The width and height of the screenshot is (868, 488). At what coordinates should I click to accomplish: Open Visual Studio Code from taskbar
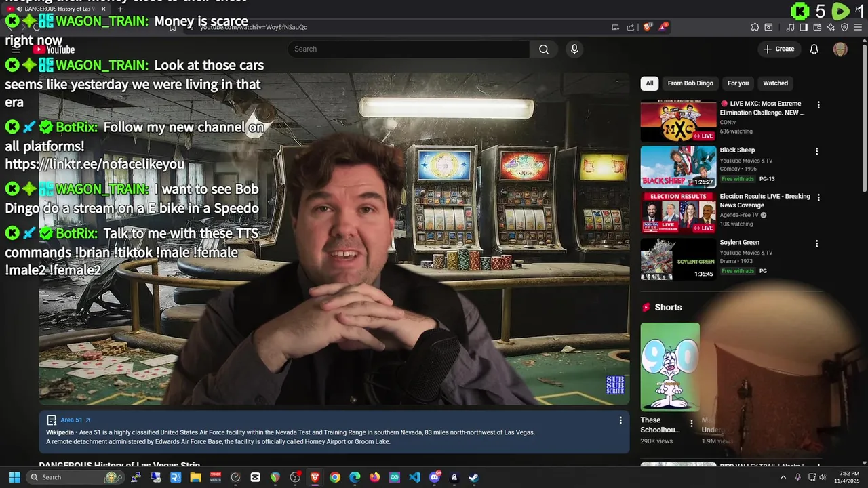[414, 477]
